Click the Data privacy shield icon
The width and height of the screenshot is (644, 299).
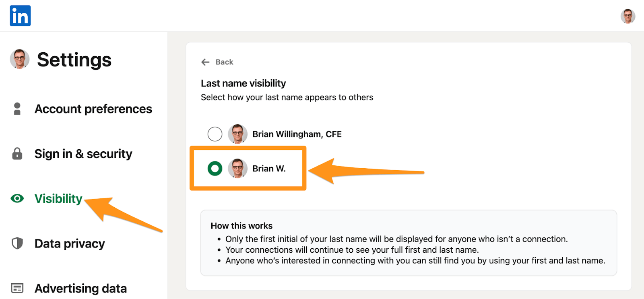pyautogui.click(x=17, y=243)
